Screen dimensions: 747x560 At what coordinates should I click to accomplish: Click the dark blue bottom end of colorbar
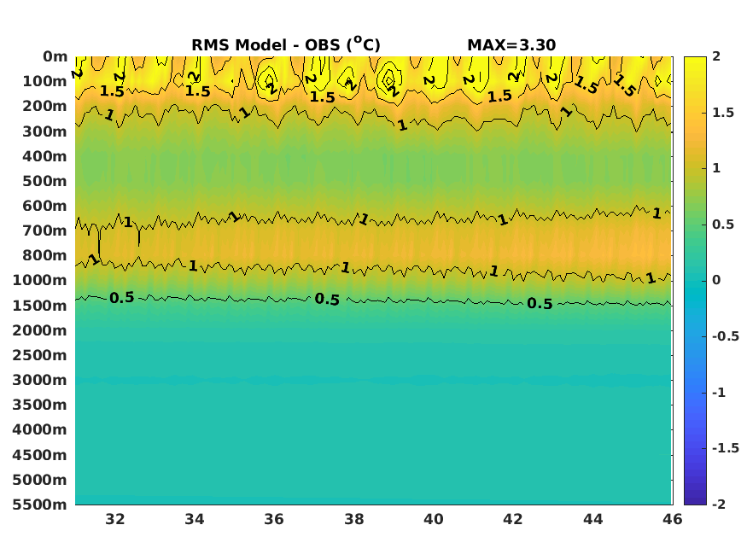(x=695, y=499)
